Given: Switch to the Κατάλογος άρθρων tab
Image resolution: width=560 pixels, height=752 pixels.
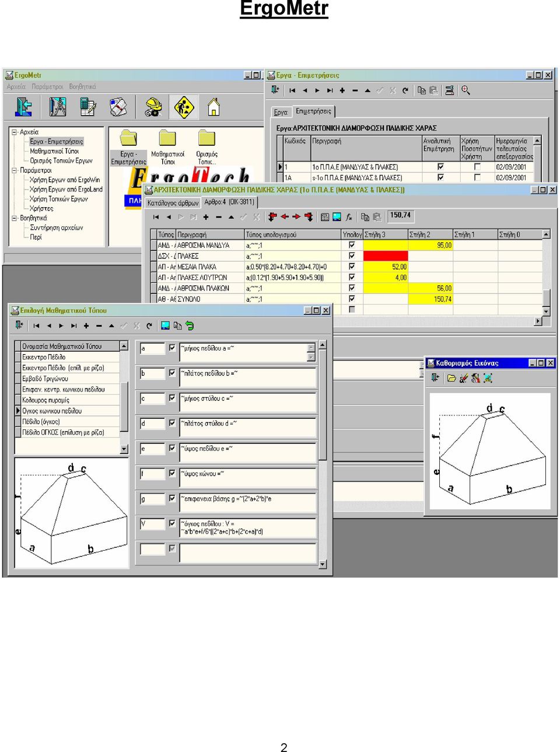Looking at the screenshot, I should coord(173,203).
